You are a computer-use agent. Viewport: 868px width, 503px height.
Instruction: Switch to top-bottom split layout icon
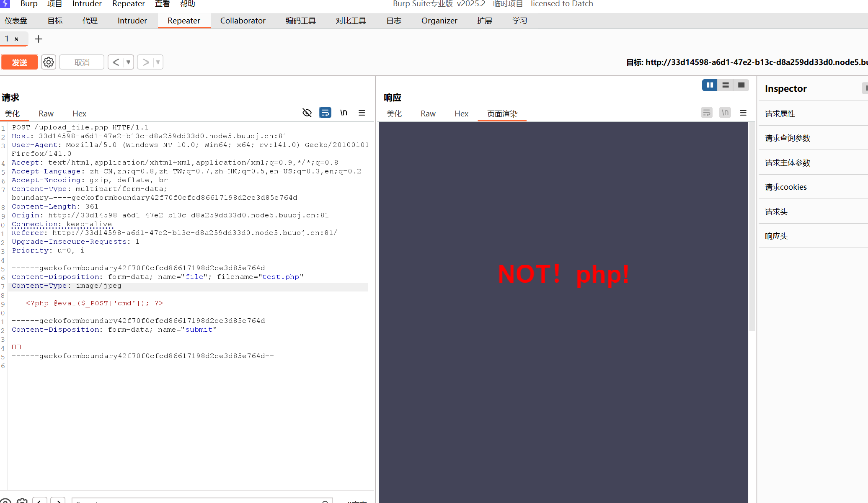[x=726, y=85]
